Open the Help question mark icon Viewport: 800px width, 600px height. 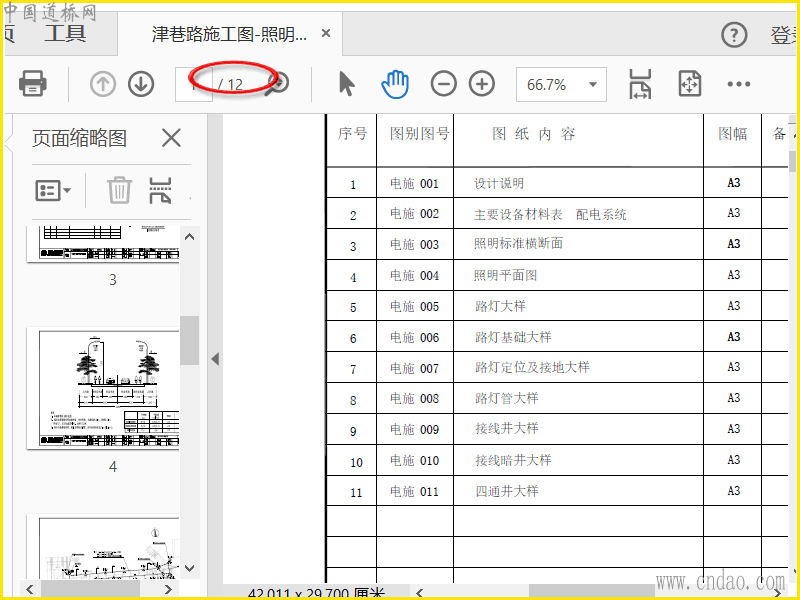coord(734,35)
